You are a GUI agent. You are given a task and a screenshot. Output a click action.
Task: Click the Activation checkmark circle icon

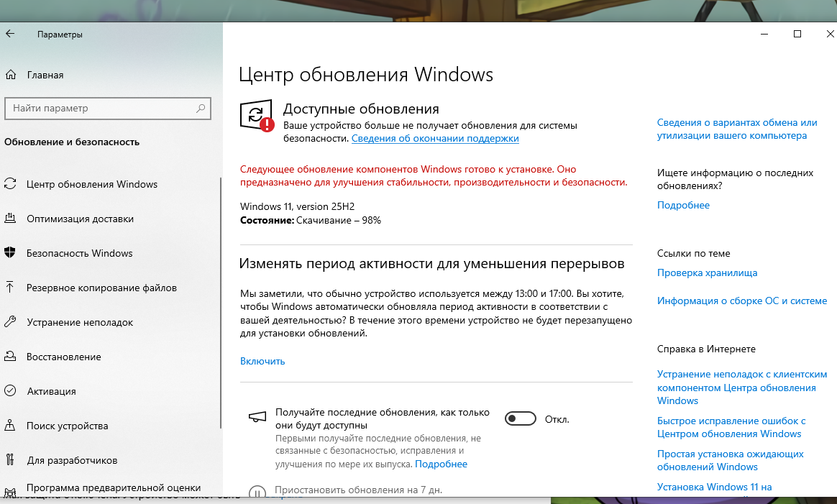click(x=10, y=391)
